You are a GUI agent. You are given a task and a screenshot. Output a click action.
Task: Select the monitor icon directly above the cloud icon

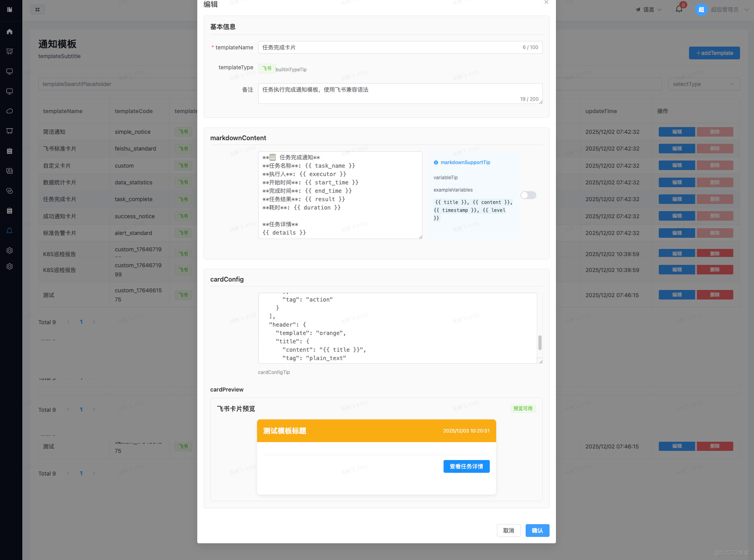[x=10, y=91]
